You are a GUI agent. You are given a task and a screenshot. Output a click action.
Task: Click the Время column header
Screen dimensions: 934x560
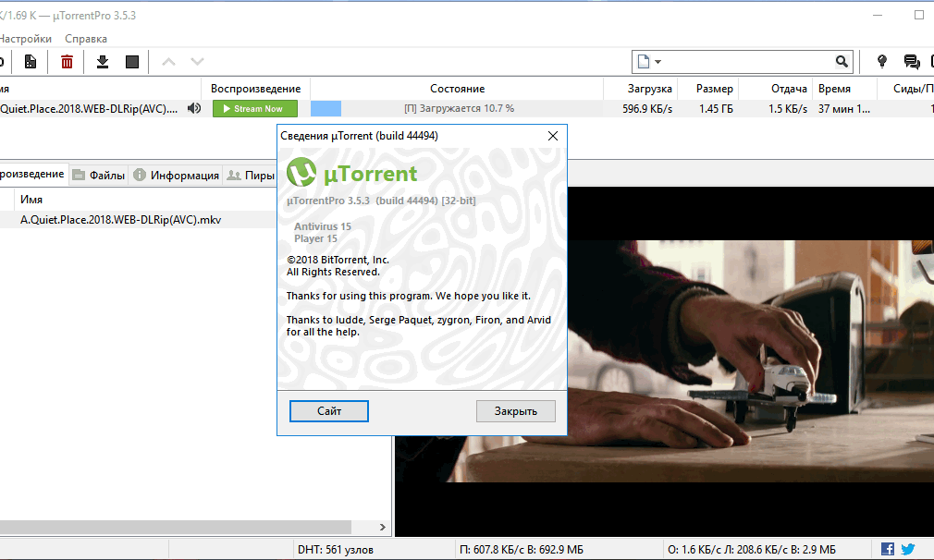click(x=844, y=89)
